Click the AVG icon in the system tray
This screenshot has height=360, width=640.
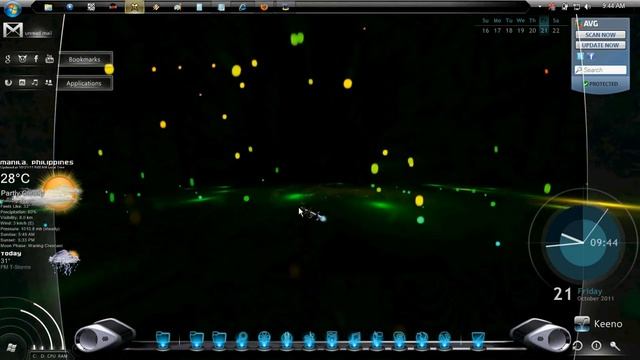click(x=552, y=7)
